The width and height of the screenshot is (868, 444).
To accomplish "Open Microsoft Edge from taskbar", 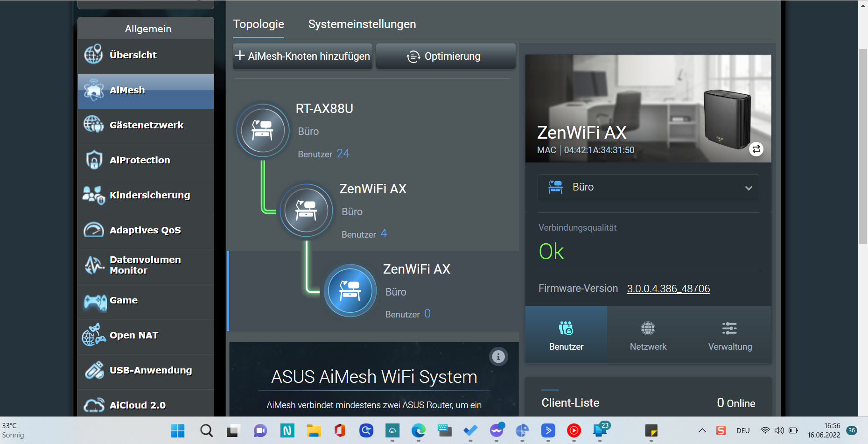I will [x=419, y=430].
